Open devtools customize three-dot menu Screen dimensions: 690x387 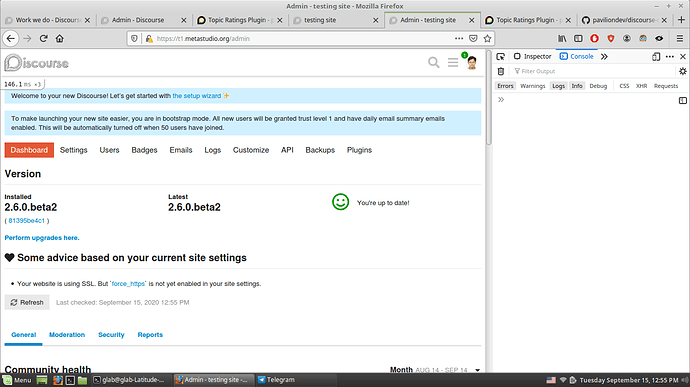coord(670,56)
